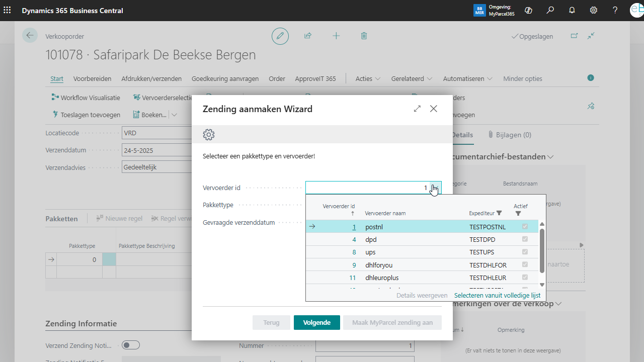
Task: Create new record with plus icon
Action: click(336, 36)
